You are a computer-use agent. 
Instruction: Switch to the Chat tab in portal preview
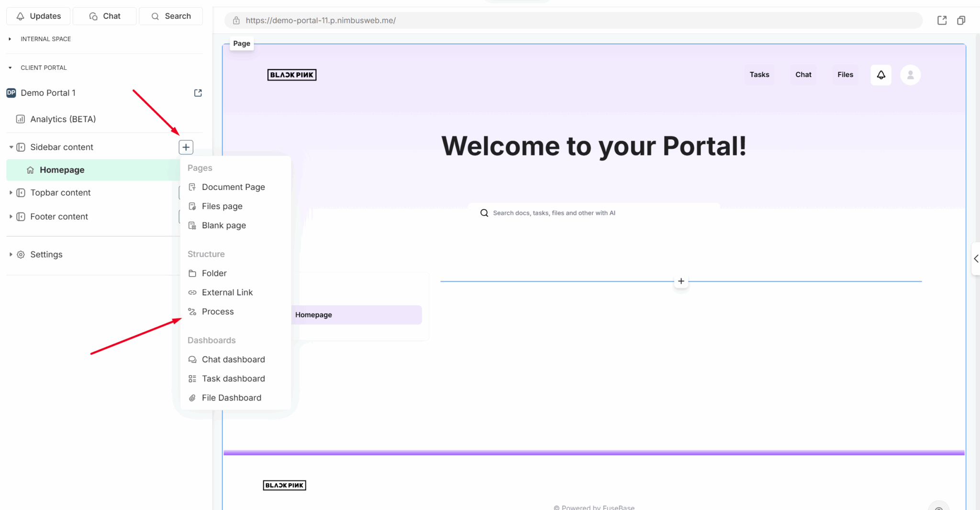803,75
